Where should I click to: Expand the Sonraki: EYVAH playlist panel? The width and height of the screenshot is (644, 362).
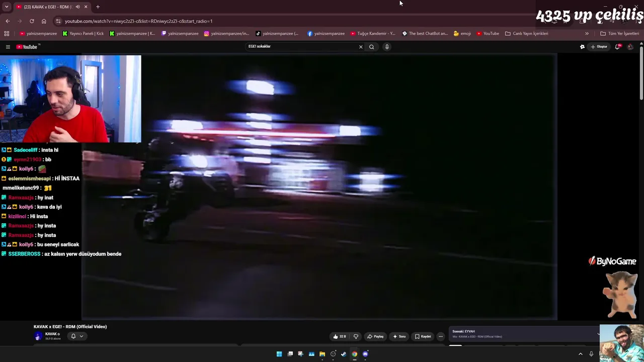tap(524, 334)
